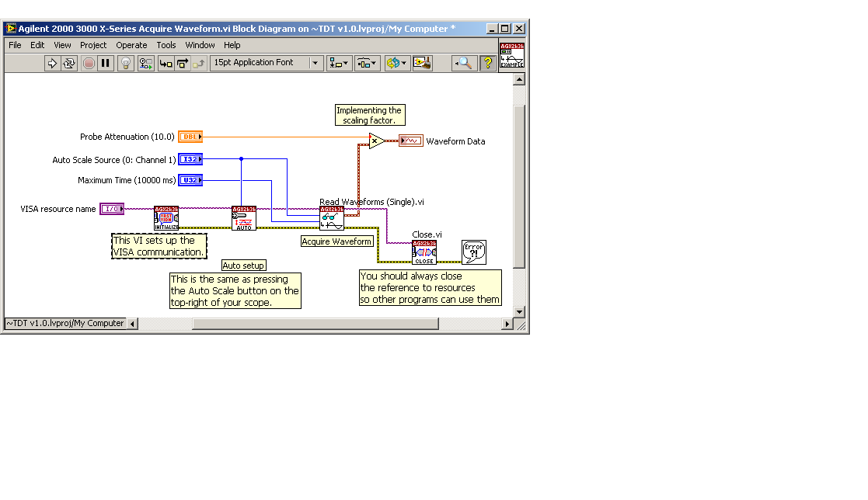Open the 15pt Application Font dropdown
868x500 pixels.
point(267,63)
